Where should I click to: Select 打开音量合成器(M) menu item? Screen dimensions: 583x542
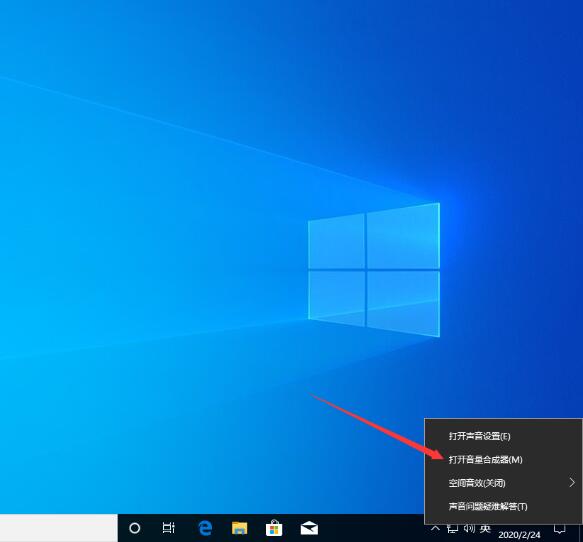pos(503,459)
